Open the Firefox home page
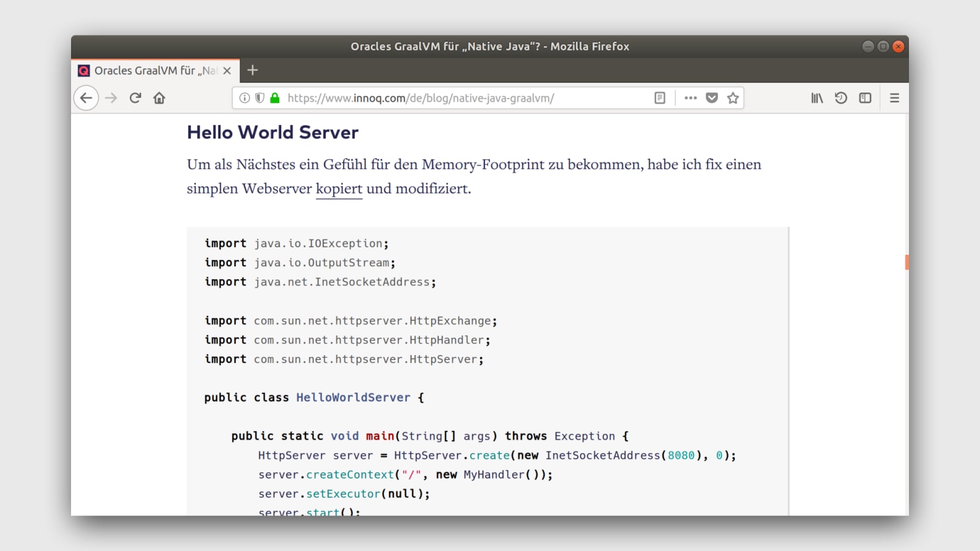 pyautogui.click(x=159, y=98)
